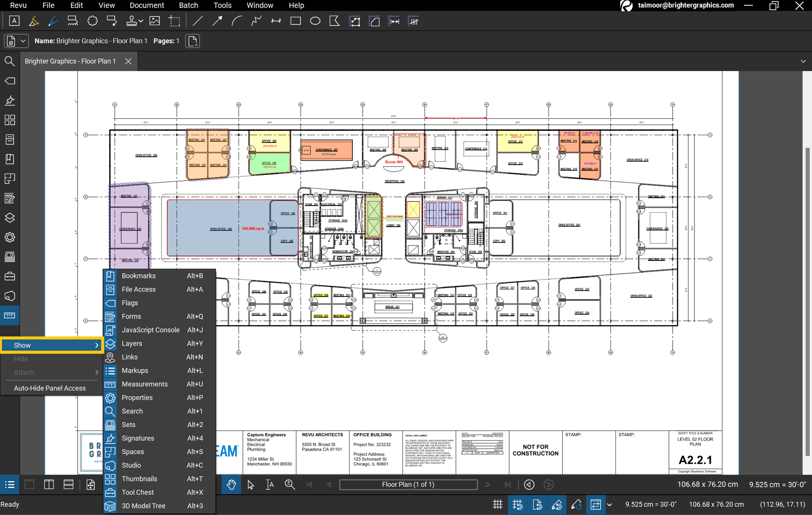
Task: Select the Line markup tool
Action: coord(198,21)
